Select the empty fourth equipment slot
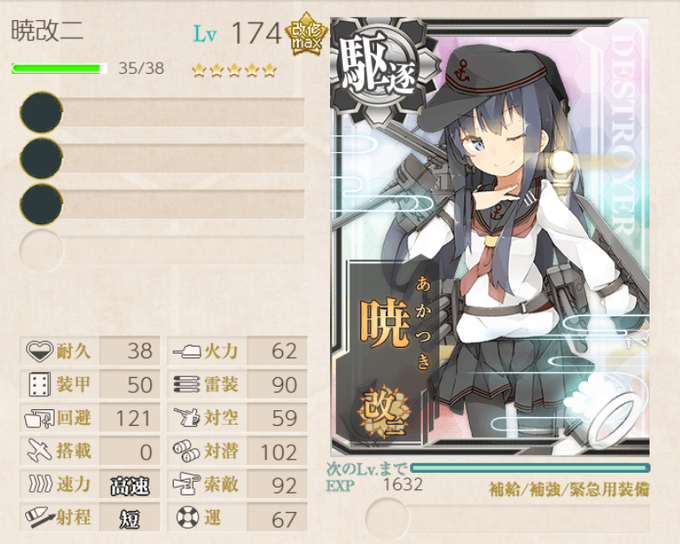This screenshot has width=680, height=544. [x=163, y=250]
